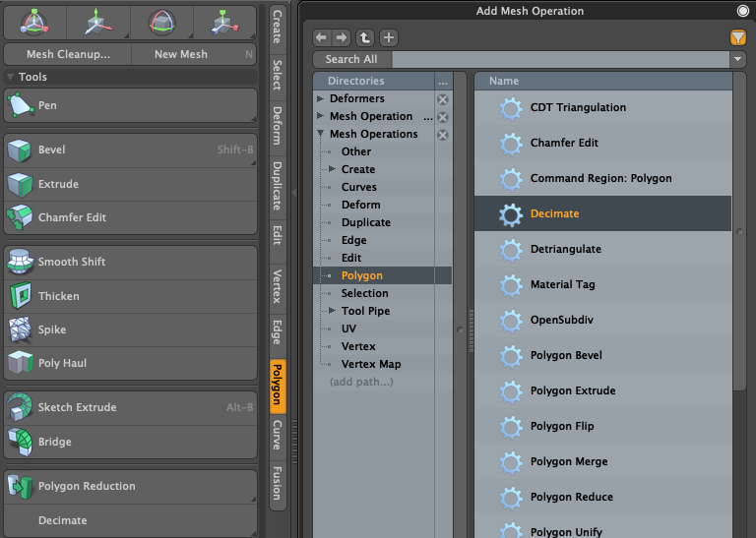
Task: Click the round button in dialog title bar
Action: pos(743,11)
